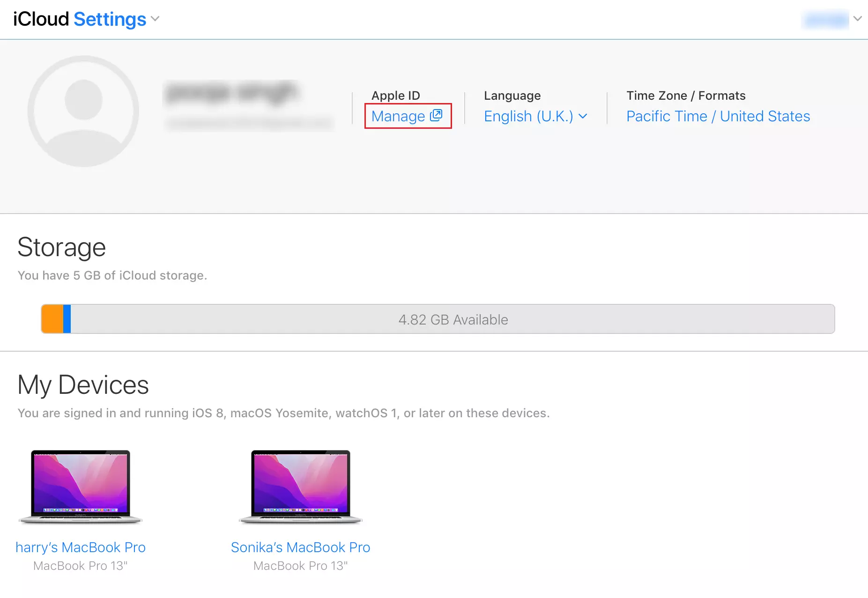Select harry's MacBook Pro device image
868x598 pixels.
click(81, 487)
